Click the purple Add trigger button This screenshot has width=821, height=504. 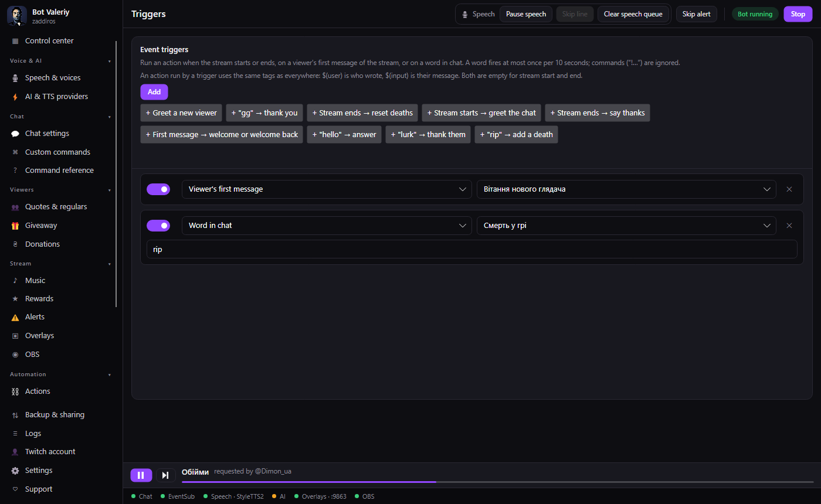(154, 92)
